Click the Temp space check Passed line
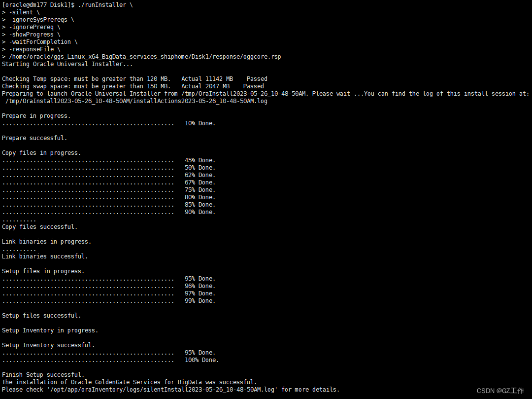This screenshot has width=532, height=399. [x=134, y=78]
